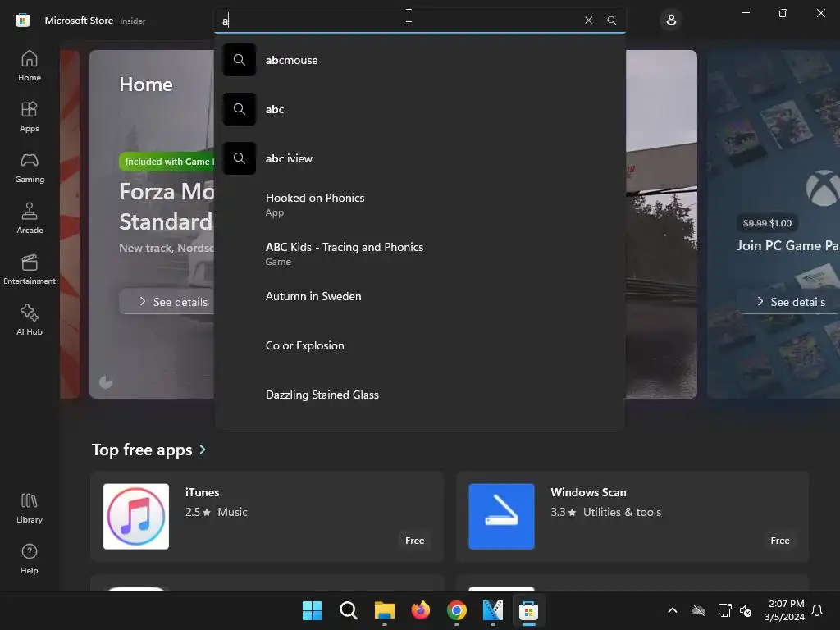Click the magnifier icon beside 'abc iview'
The width and height of the screenshot is (840, 630).
click(240, 158)
